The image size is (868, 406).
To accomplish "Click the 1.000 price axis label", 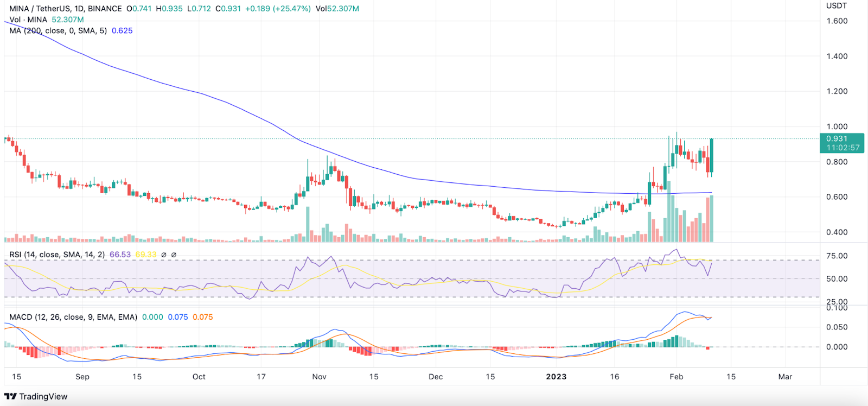I will tap(837, 126).
